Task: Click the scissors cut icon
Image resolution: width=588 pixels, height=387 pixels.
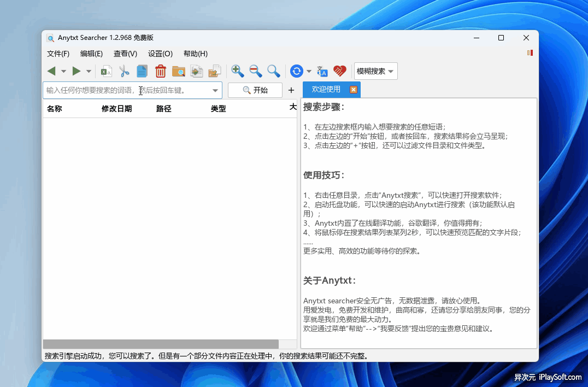Action: pos(124,71)
